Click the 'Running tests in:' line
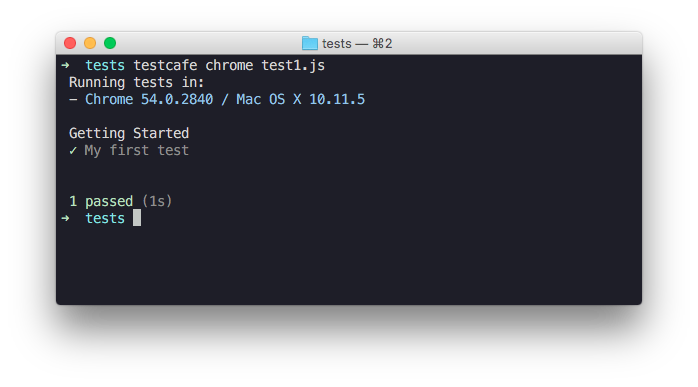Viewport: 698px width, 387px height. [x=136, y=83]
